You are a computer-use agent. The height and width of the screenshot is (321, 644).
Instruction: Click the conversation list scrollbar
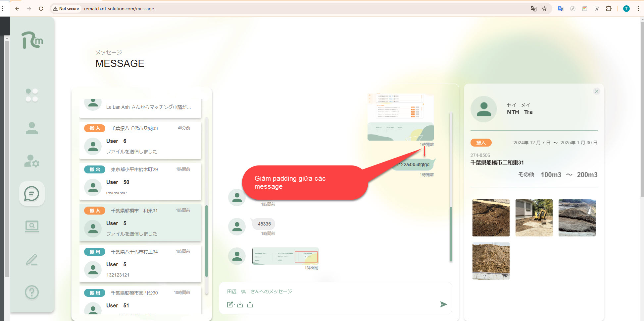207,241
